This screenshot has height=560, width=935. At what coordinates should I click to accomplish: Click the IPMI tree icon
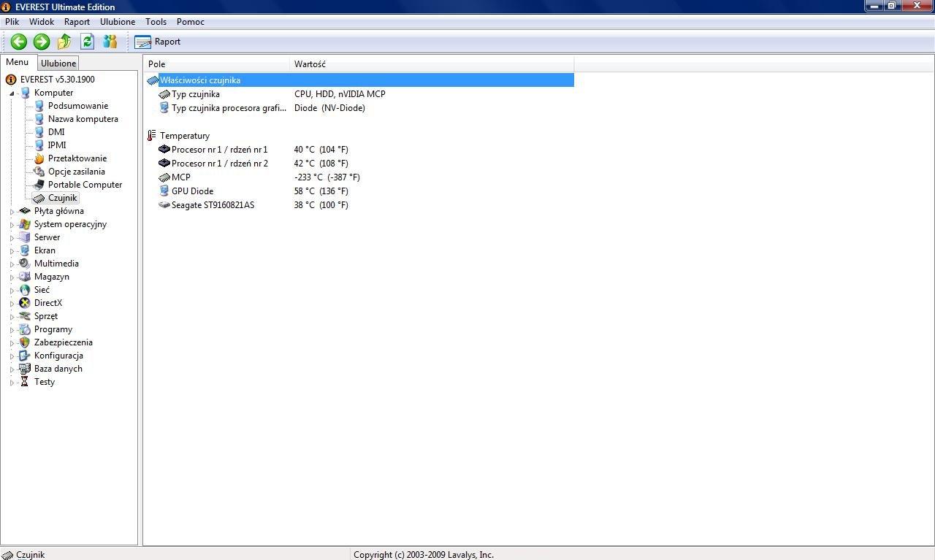(x=39, y=145)
